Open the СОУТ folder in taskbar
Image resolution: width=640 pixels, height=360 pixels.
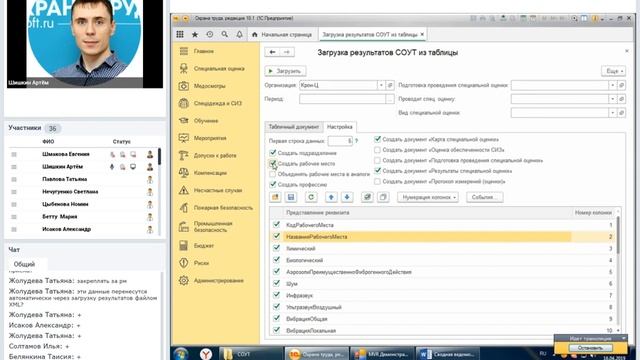tap(251, 354)
